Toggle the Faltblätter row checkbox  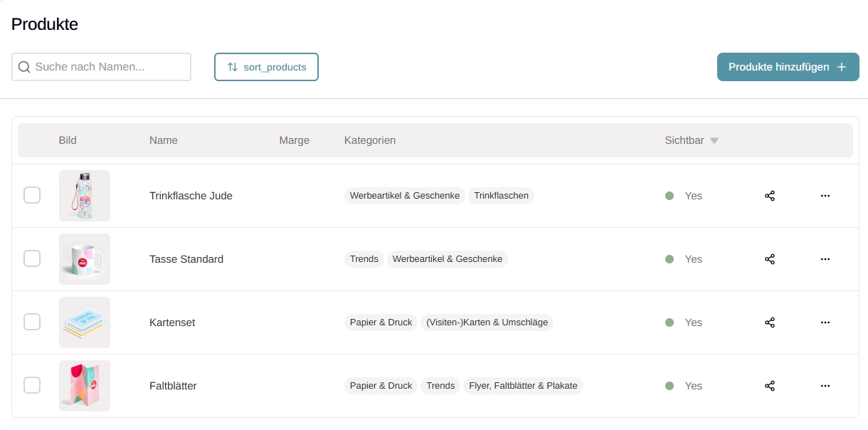32,385
